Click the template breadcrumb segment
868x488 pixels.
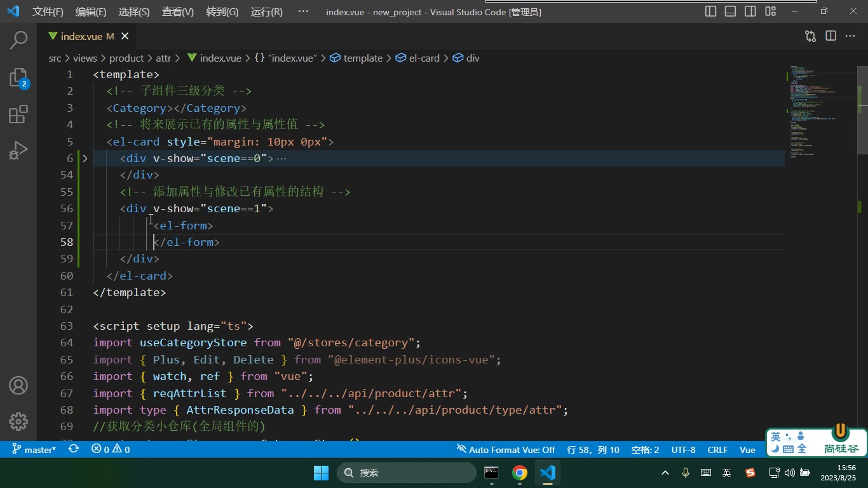[x=356, y=58]
